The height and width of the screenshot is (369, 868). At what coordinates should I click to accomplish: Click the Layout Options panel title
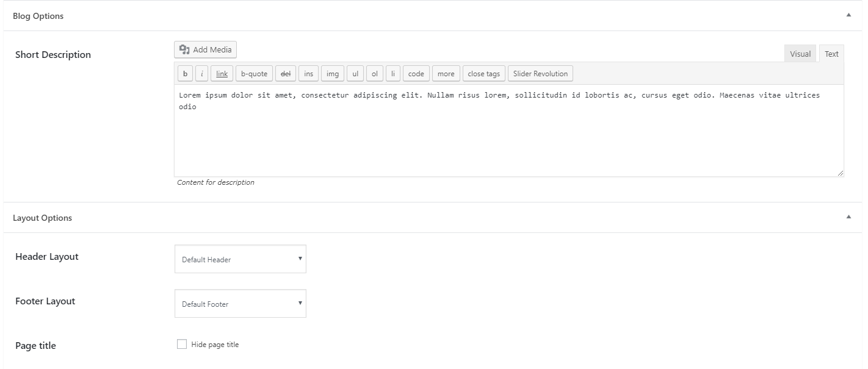click(x=42, y=218)
